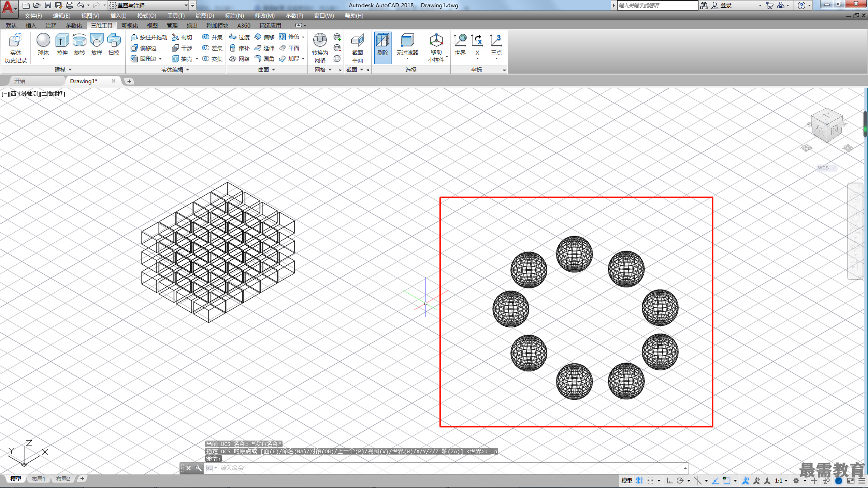868x488 pixels.
Task: Open the 修改(M) menu
Action: pyautogui.click(x=264, y=15)
